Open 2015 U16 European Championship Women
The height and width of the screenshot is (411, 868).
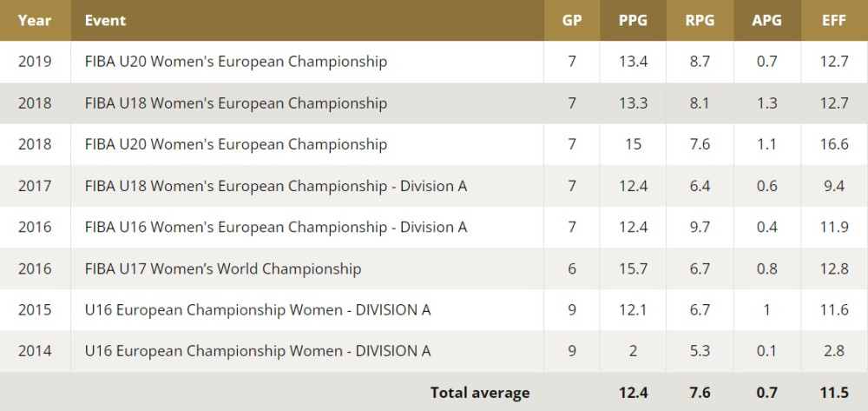tap(258, 310)
